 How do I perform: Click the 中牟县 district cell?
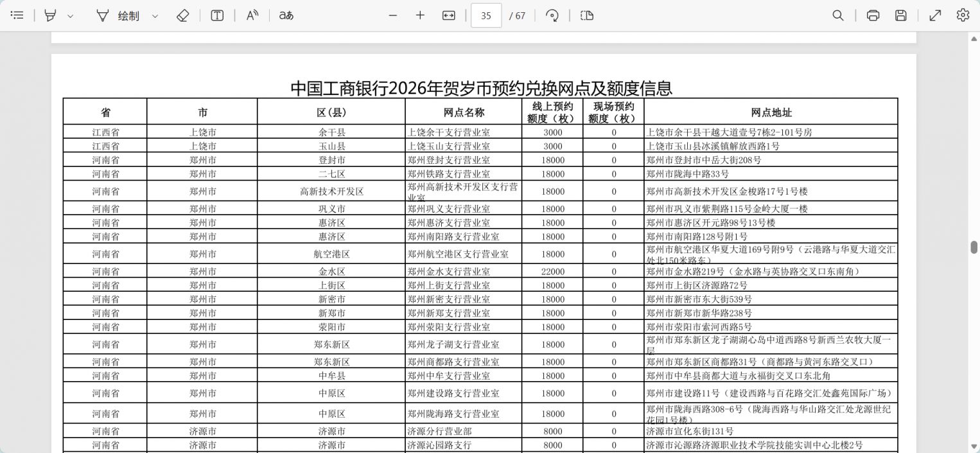tap(331, 376)
